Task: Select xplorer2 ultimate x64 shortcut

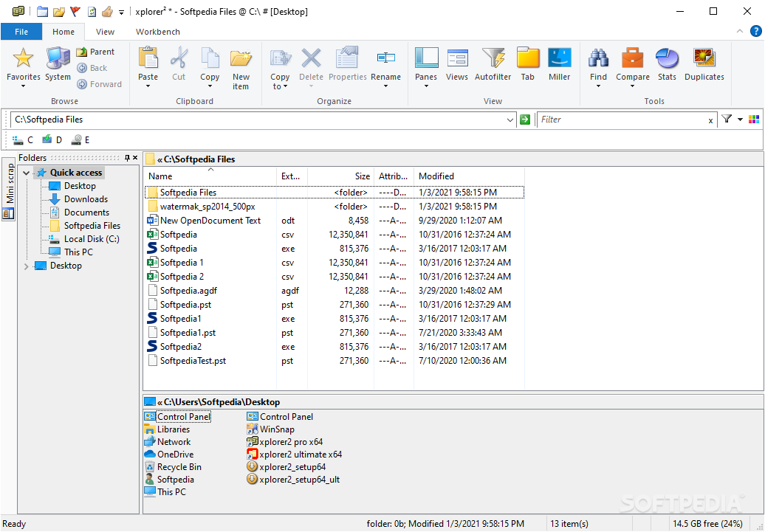Action: coord(294,455)
